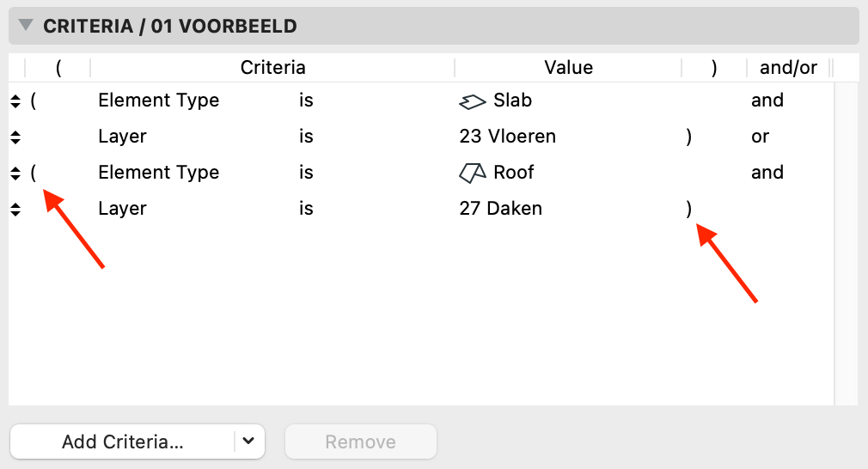Screen dimensions: 868x469
Task: Click the Remove button
Action: [360, 442]
